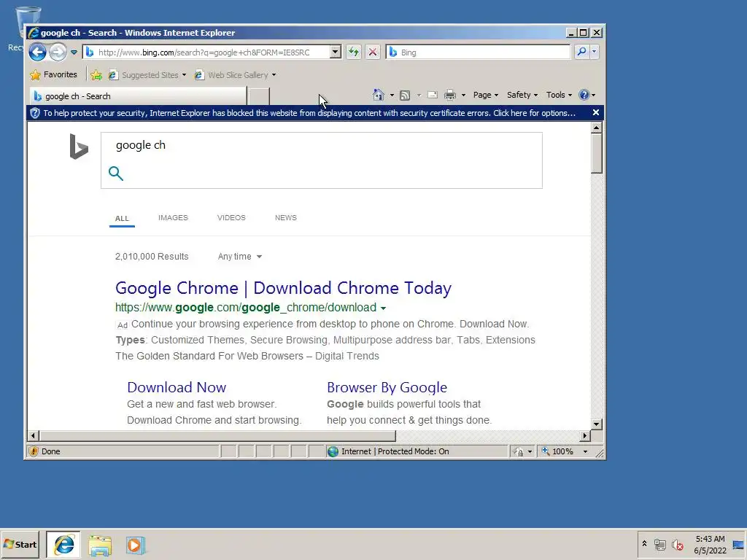Click the Show Desktop icon beside the clock
The height and width of the screenshot is (560, 747).
click(738, 545)
